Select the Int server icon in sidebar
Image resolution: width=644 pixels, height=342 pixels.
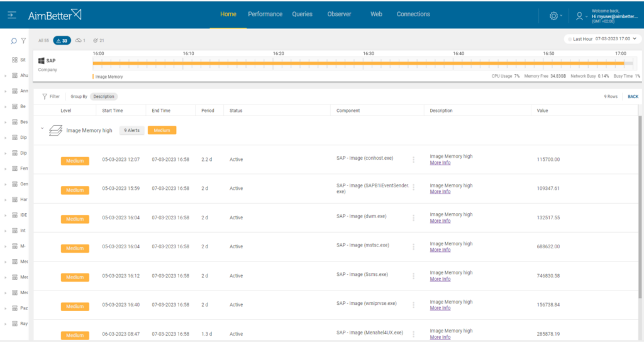(15, 231)
